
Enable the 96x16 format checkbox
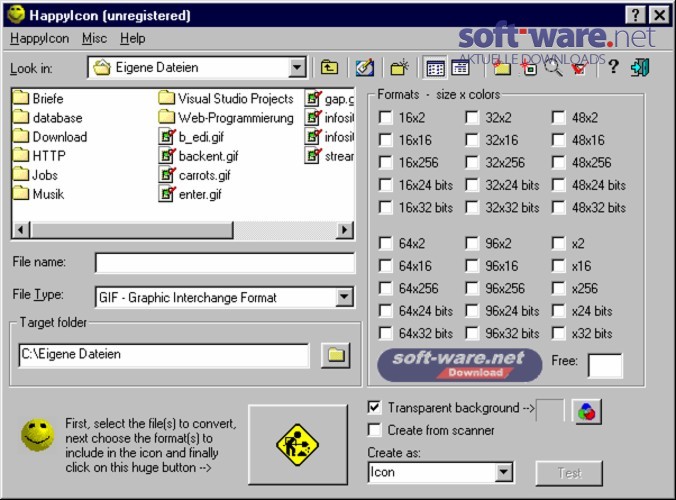(472, 266)
